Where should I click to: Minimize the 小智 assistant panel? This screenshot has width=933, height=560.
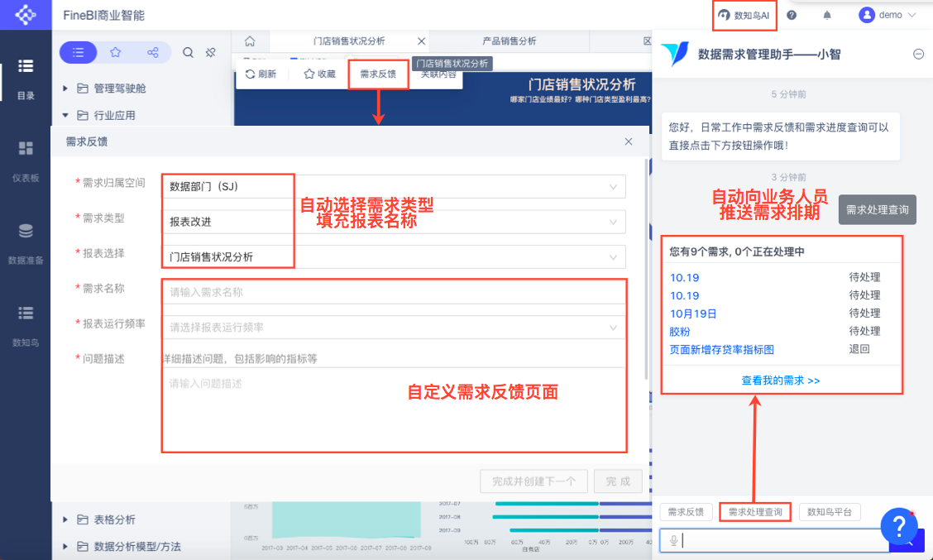[918, 54]
